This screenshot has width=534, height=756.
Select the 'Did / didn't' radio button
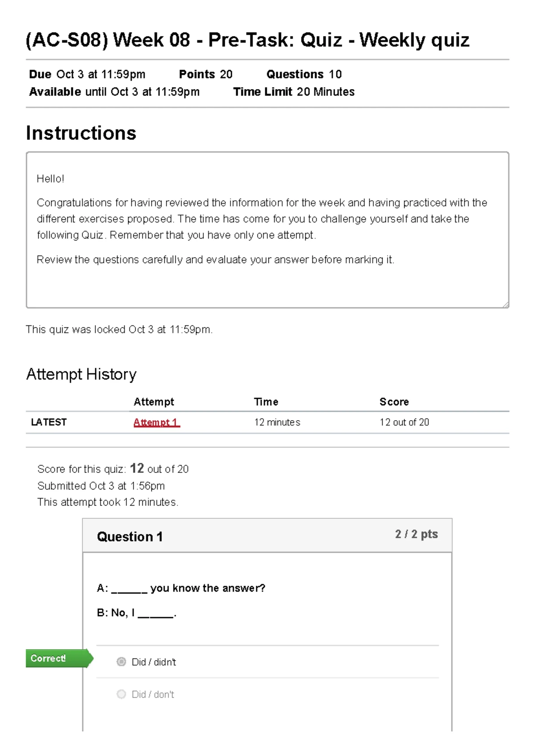pos(121,662)
